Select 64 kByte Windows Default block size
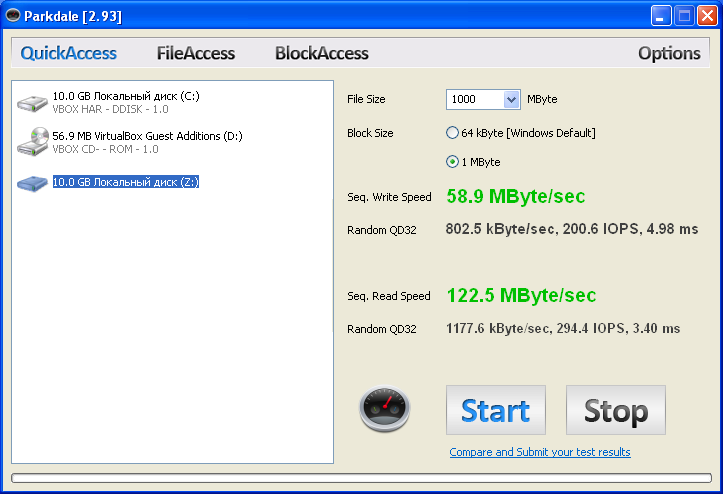 point(521,133)
